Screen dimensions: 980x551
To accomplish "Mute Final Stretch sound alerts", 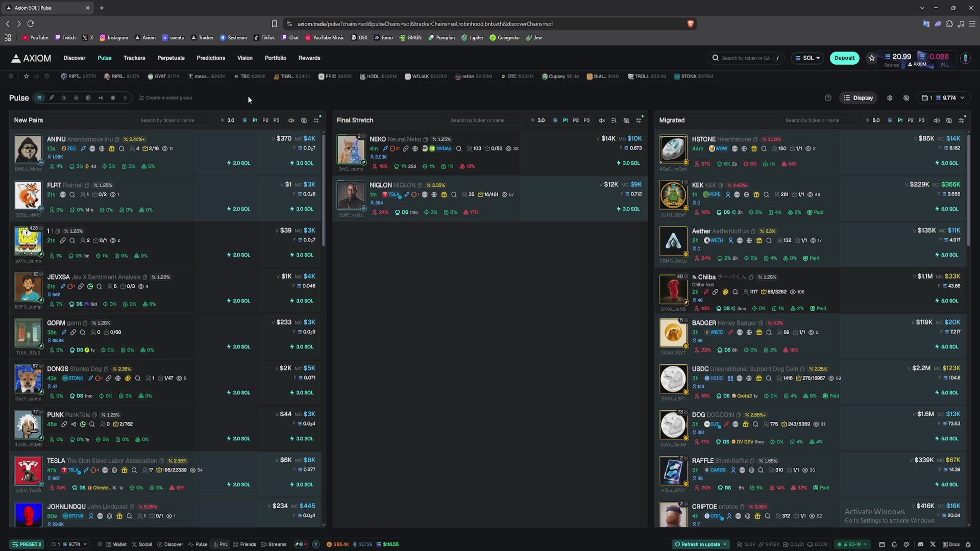I will click(602, 120).
